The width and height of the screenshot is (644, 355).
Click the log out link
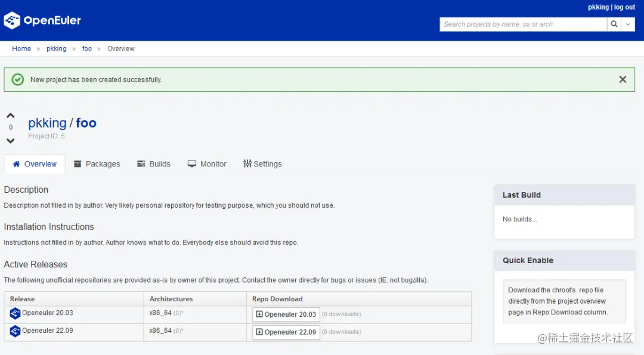tap(624, 7)
